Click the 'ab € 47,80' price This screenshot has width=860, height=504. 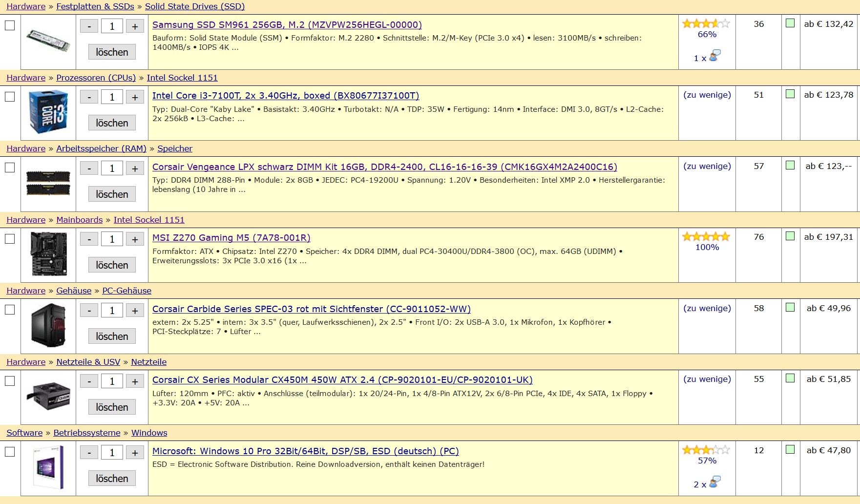coord(829,450)
